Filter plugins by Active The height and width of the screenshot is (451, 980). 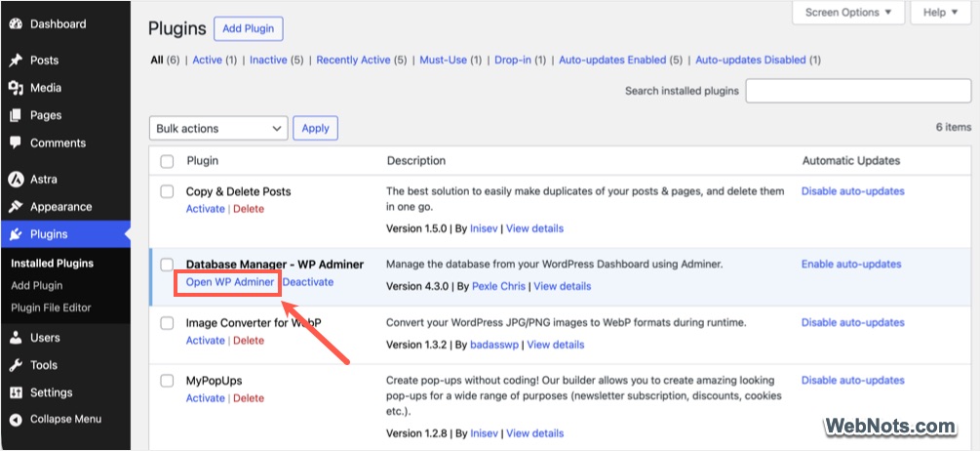207,61
